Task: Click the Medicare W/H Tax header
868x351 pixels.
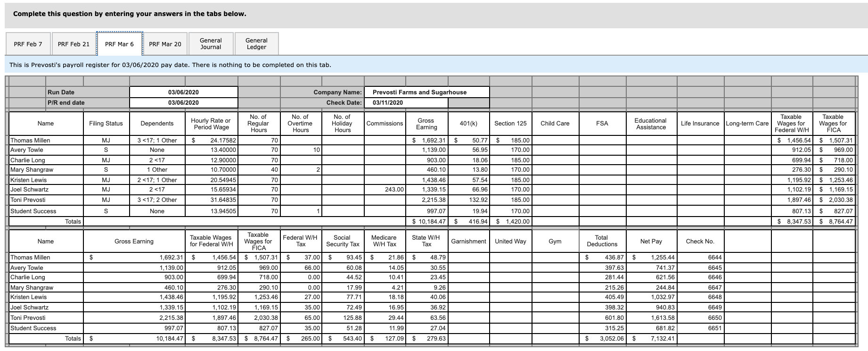Action: tap(385, 241)
